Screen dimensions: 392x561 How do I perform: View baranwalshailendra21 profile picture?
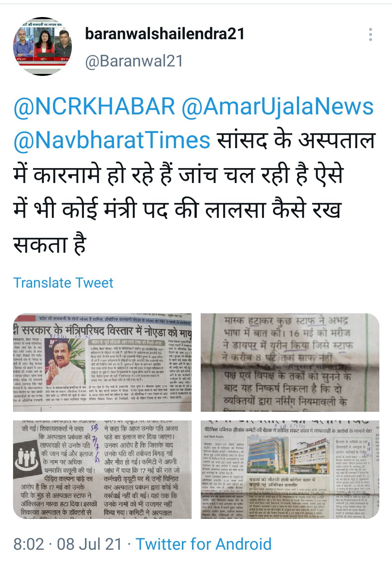coord(42,46)
